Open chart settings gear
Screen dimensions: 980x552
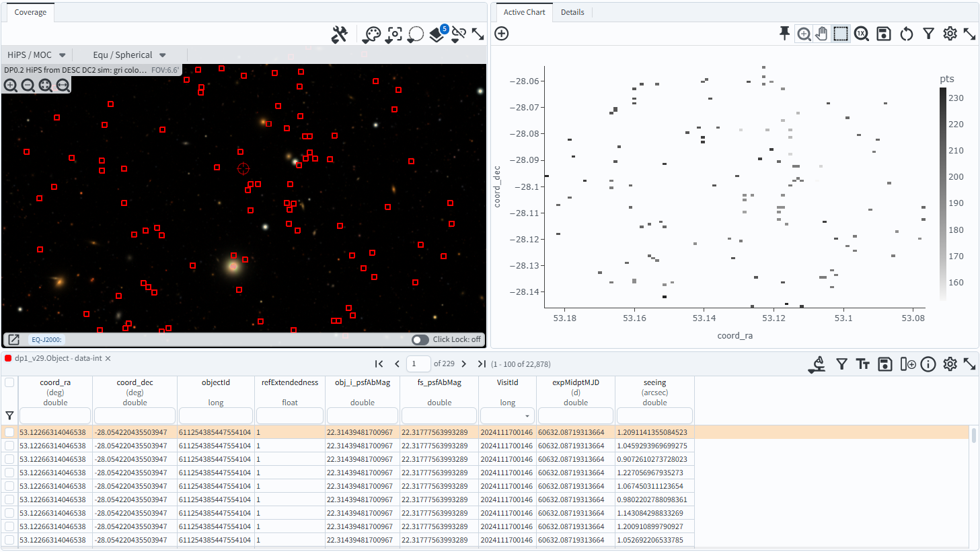950,34
